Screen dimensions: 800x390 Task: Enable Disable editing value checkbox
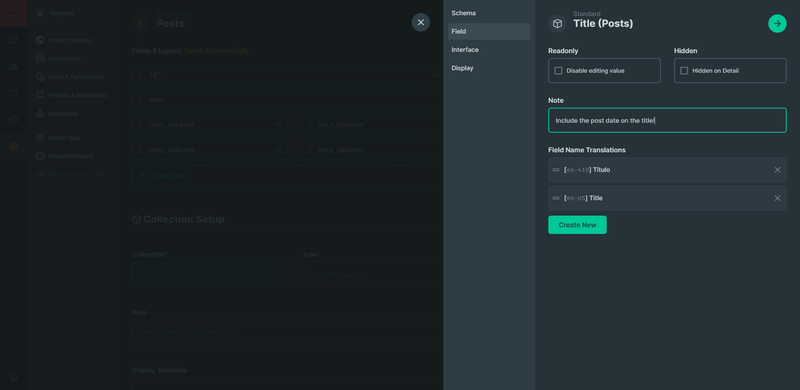pyautogui.click(x=558, y=70)
